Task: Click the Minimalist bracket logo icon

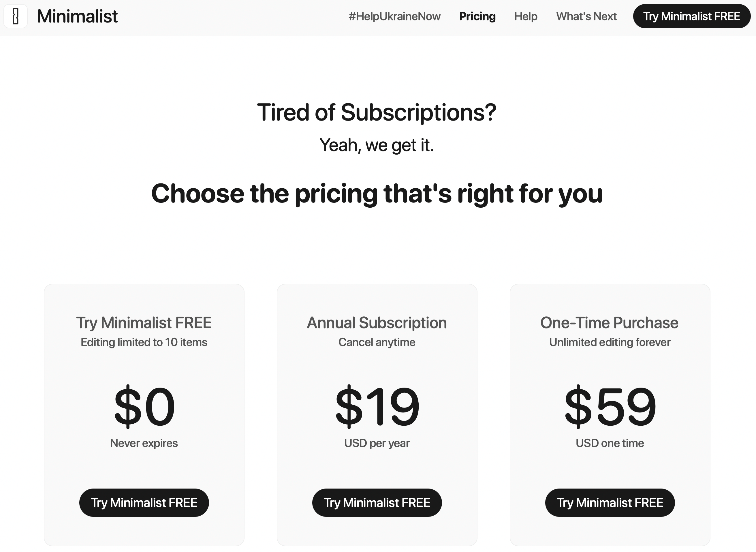Action: coord(15,16)
